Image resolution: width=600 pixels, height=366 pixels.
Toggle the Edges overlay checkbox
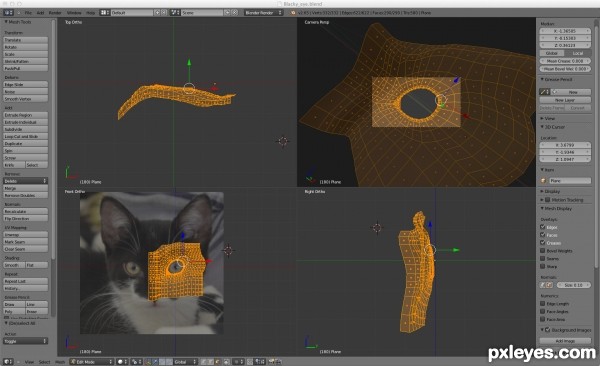tap(542, 227)
